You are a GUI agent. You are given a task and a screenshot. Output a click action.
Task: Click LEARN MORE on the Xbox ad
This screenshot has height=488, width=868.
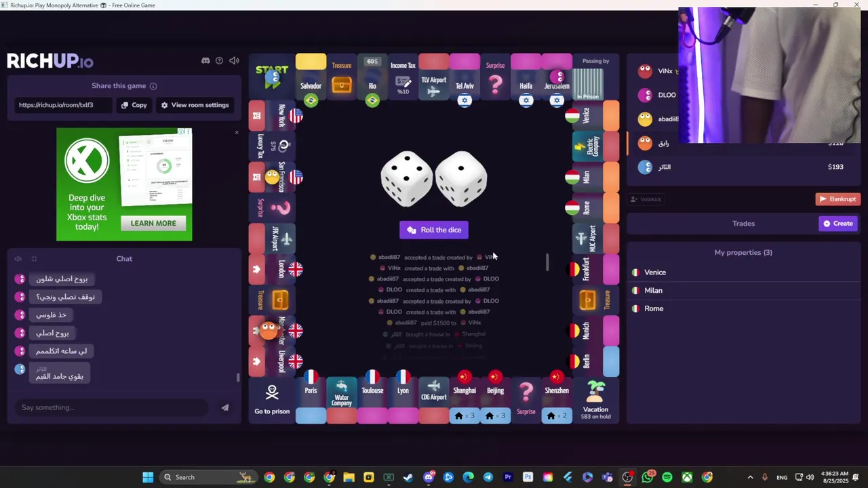(153, 223)
